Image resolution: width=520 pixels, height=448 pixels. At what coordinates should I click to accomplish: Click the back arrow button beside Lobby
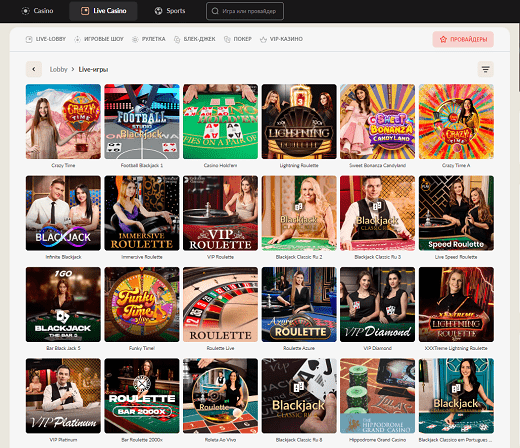(34, 69)
